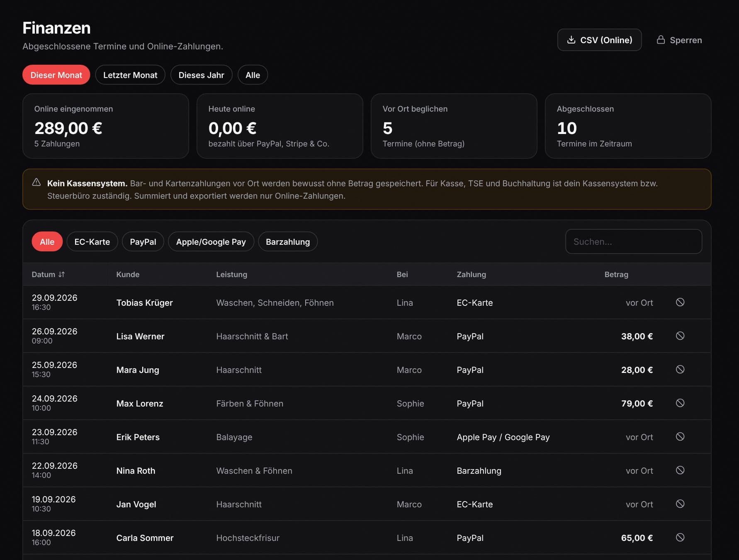Click the cancel icon for Carla Sommer payment
This screenshot has width=739, height=560.
point(680,537)
